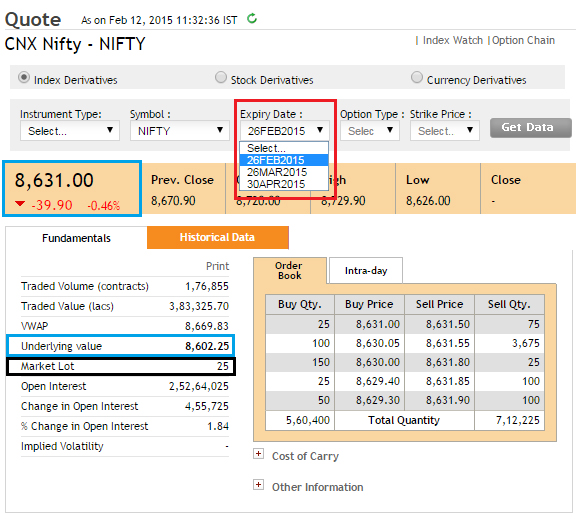Viewport: 580px width, 519px height.
Task: Expand Other Information plus icon
Action: click(x=259, y=484)
